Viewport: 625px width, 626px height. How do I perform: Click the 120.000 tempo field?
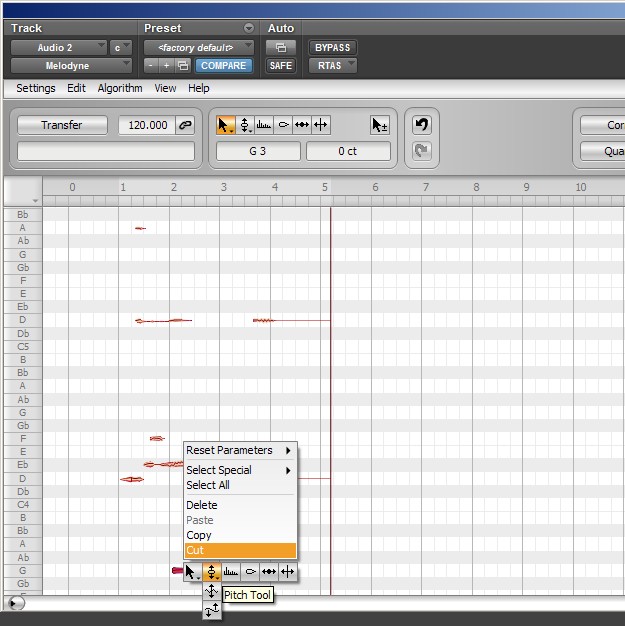[x=147, y=125]
